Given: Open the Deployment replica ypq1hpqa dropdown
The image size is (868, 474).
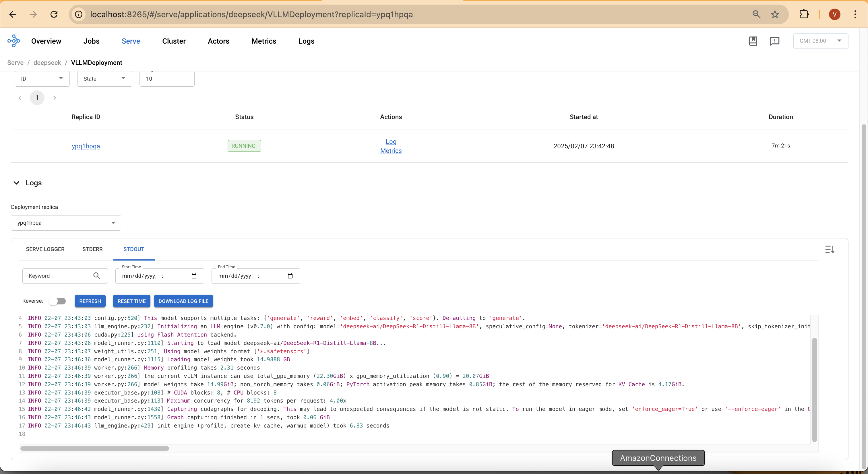Looking at the screenshot, I should tap(66, 223).
